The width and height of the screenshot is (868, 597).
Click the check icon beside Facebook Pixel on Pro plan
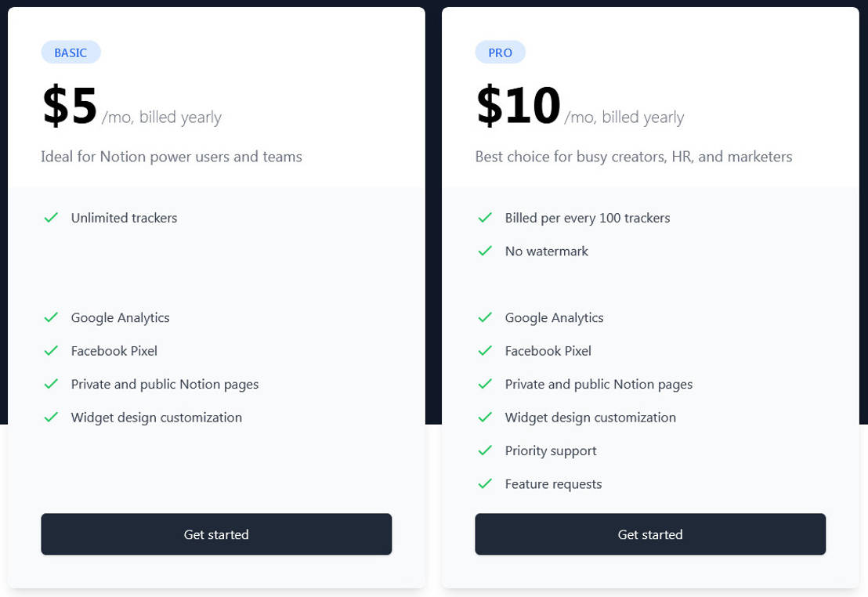[485, 350]
